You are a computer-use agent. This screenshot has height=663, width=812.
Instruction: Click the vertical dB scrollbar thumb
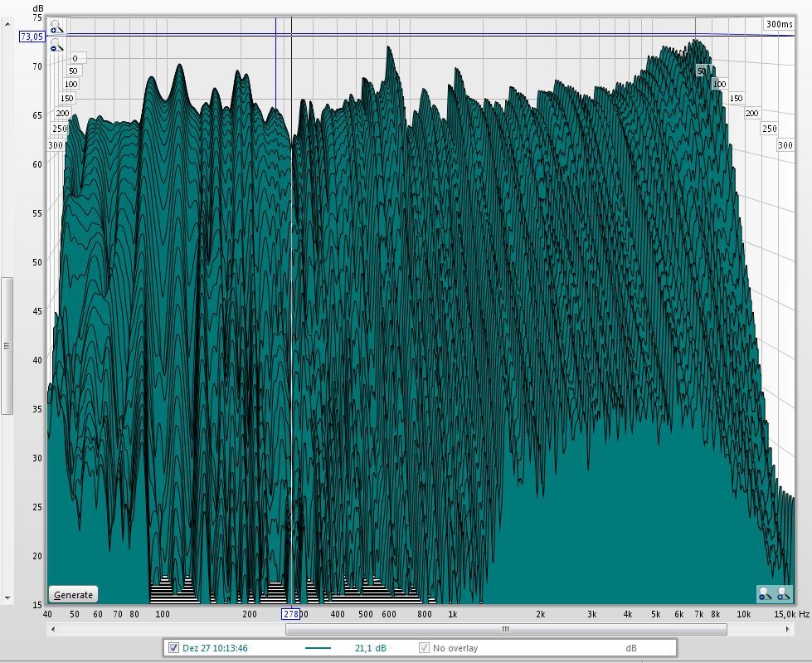pyautogui.click(x=7, y=345)
